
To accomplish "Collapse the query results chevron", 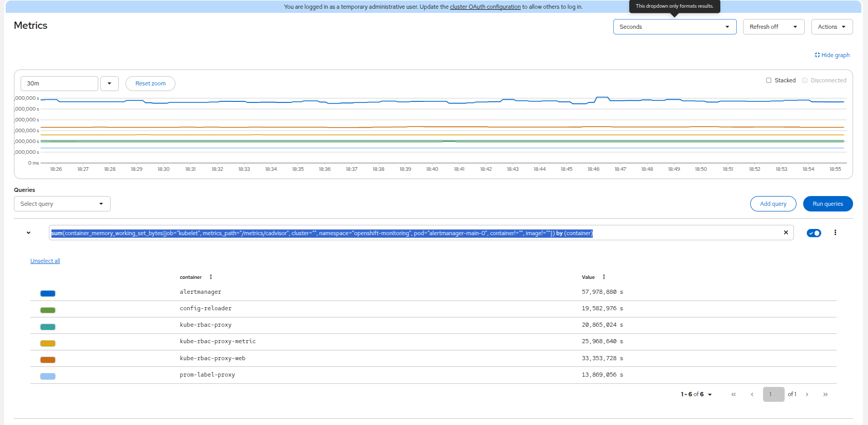I will (28, 233).
